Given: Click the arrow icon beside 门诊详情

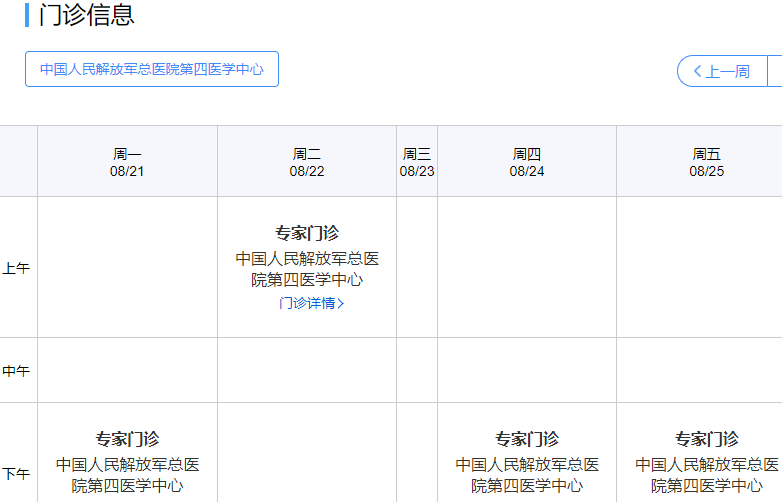Looking at the screenshot, I should tap(341, 304).
